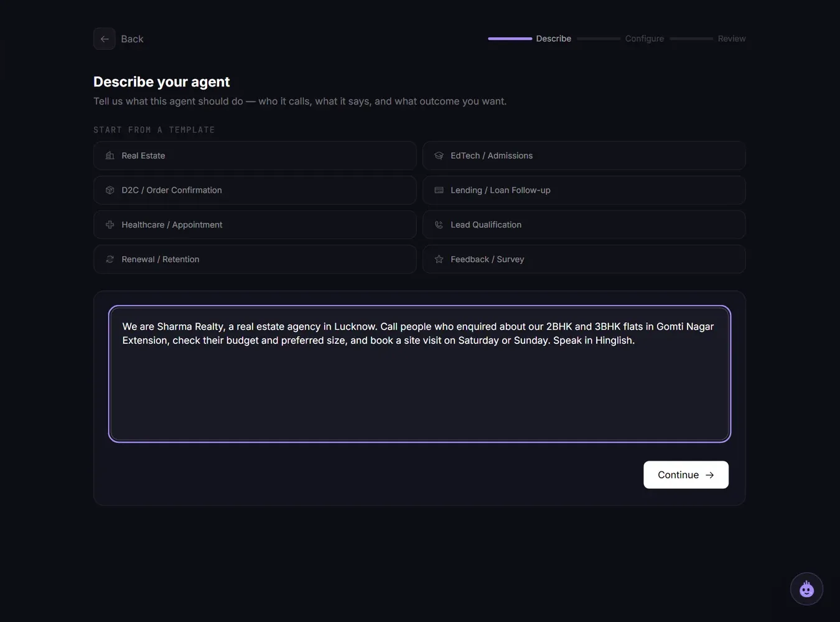Screen dimensions: 840x622
Task: Choose the Lending / Loan Follow-up template
Action: 584,190
